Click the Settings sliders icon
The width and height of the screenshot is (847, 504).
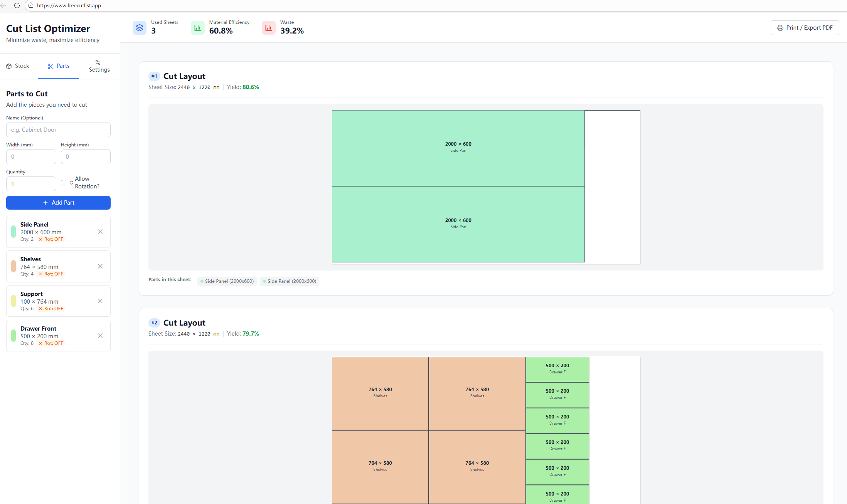coord(98,62)
